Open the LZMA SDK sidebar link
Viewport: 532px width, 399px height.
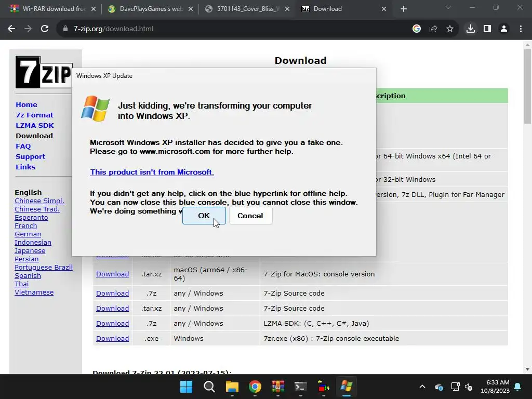(35, 126)
